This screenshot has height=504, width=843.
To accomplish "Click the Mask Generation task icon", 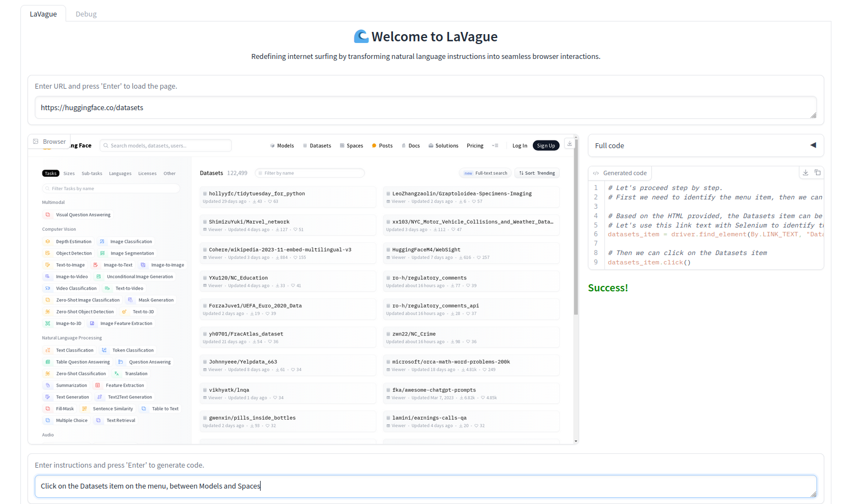I will [131, 300].
